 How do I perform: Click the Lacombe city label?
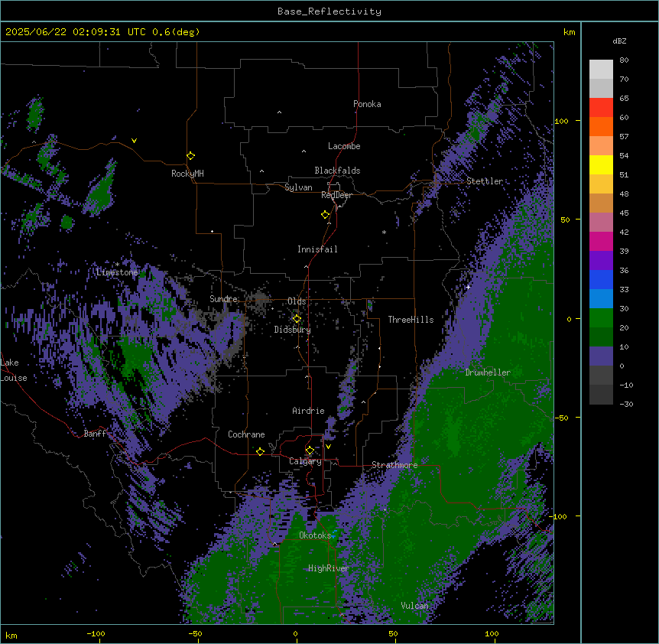(x=344, y=146)
